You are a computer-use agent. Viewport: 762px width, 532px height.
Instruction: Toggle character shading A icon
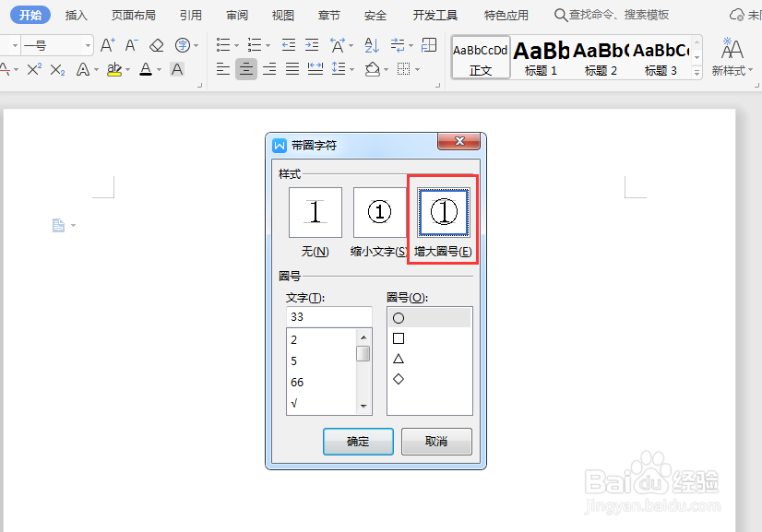177,69
